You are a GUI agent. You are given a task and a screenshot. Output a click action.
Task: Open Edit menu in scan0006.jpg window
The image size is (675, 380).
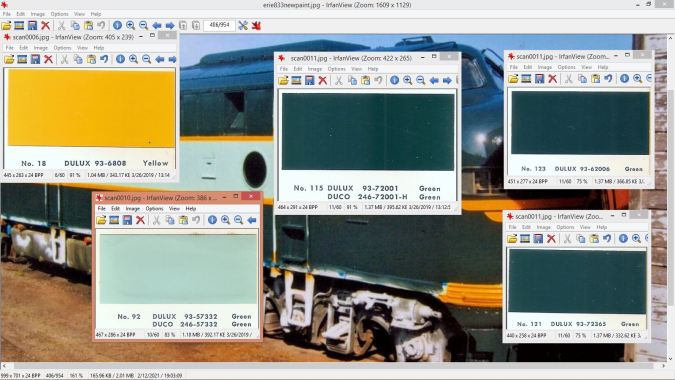24,48
